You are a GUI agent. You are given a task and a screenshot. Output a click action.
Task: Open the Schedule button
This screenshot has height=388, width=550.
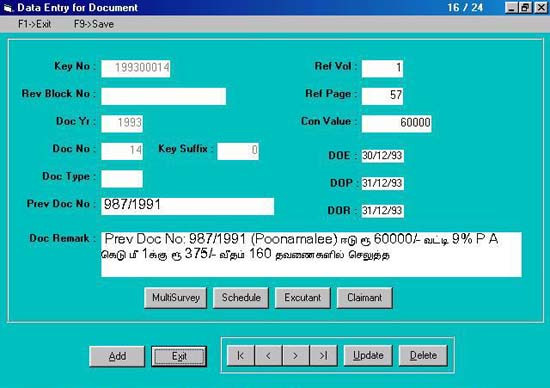tap(241, 298)
